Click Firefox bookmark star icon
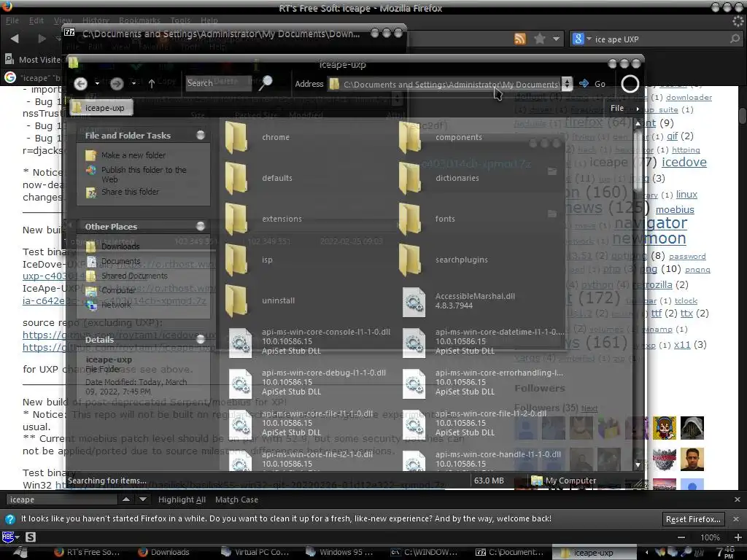Screen dimensions: 747x560 pos(539,39)
